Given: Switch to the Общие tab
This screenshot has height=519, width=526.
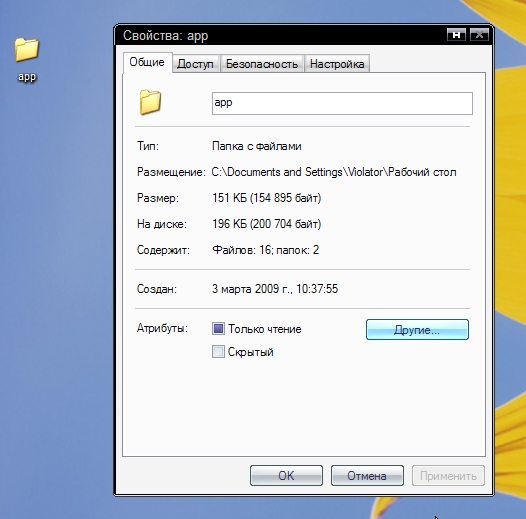Looking at the screenshot, I should 147,62.
